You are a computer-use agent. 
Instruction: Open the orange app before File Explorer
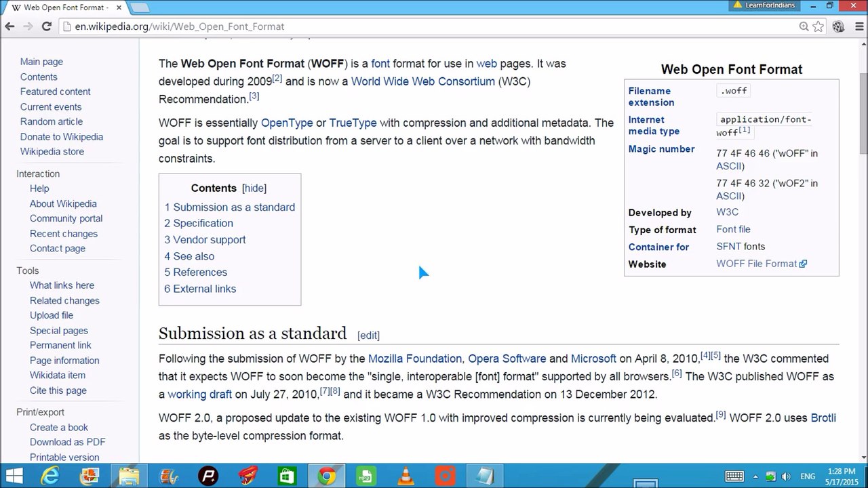[x=90, y=476]
